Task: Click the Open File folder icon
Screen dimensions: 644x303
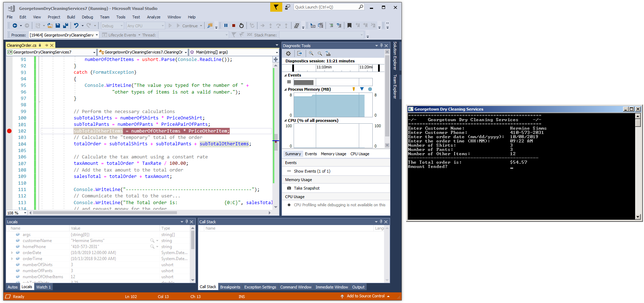Action: [50, 26]
